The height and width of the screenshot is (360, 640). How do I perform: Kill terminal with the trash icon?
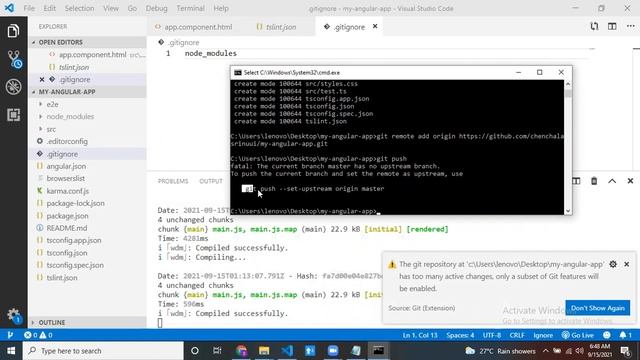(x=594, y=181)
